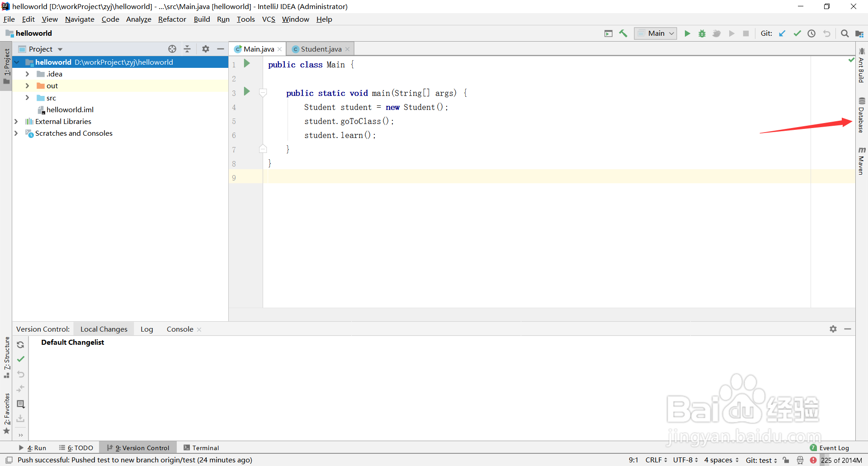Collapse all in Project panel
868x466 pixels.
pyautogui.click(x=187, y=49)
